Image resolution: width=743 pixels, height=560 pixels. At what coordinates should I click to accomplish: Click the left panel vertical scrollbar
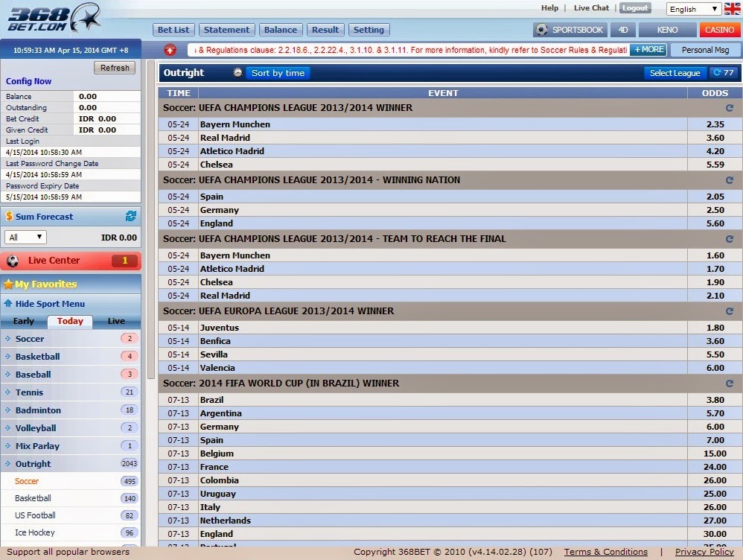[151, 220]
